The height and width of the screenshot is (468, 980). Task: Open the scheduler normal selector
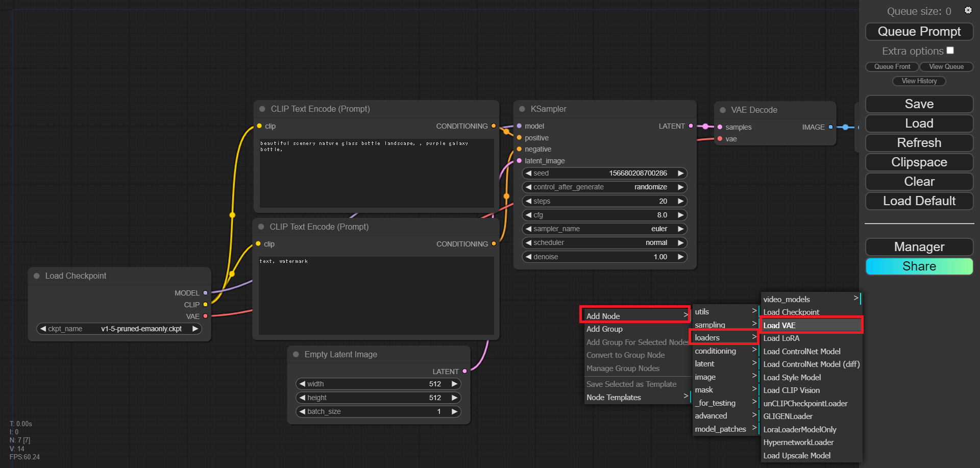click(604, 242)
